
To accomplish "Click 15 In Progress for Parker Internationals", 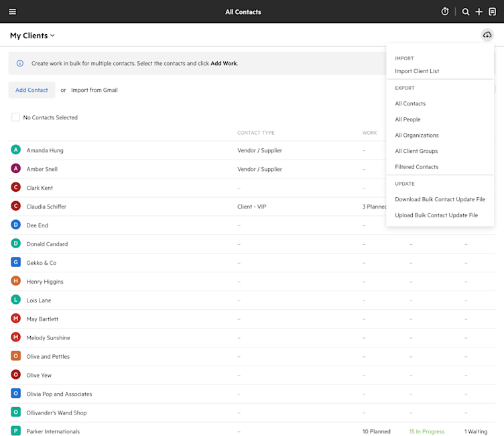I will pyautogui.click(x=427, y=431).
